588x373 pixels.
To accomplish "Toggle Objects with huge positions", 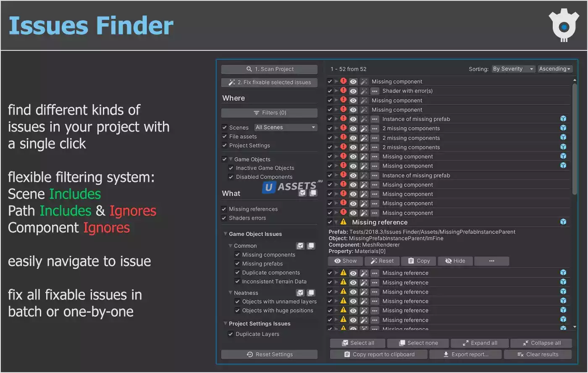I will (237, 310).
